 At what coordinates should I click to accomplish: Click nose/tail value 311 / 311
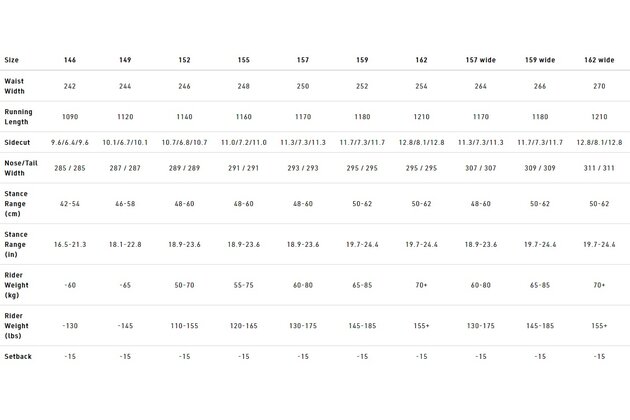coord(599,168)
